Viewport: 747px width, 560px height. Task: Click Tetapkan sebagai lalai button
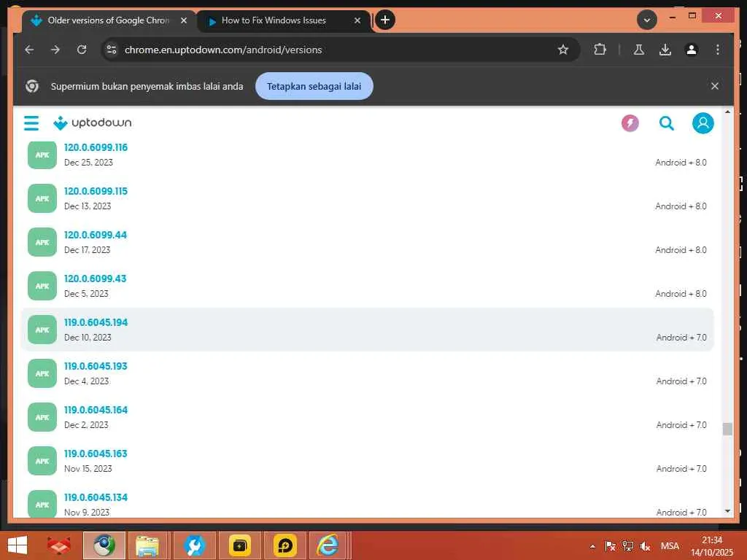[x=314, y=86]
